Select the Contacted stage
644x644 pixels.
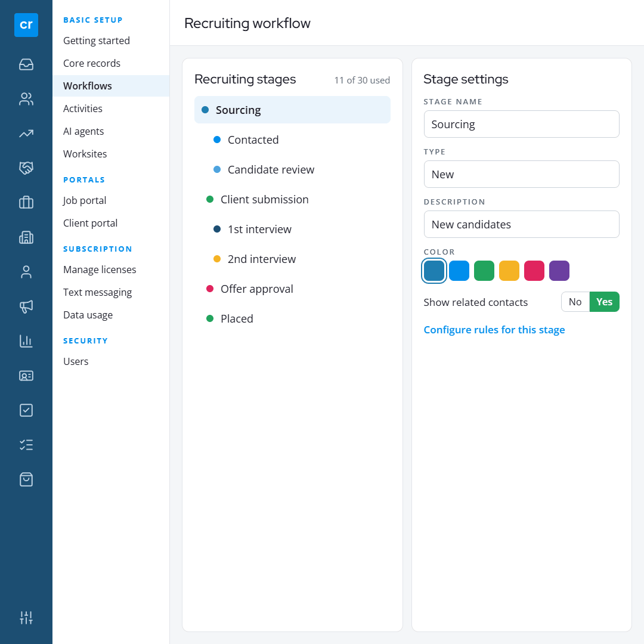pyautogui.click(x=292, y=140)
